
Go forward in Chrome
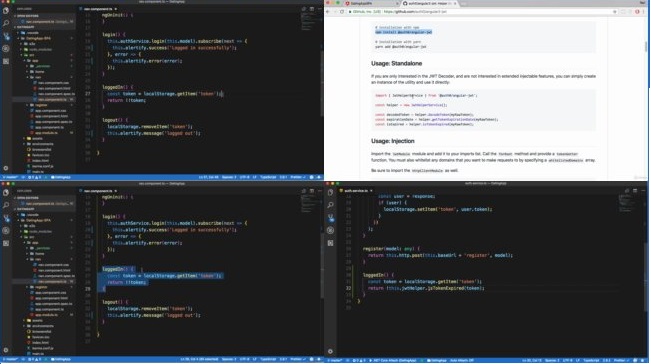[x=335, y=12]
